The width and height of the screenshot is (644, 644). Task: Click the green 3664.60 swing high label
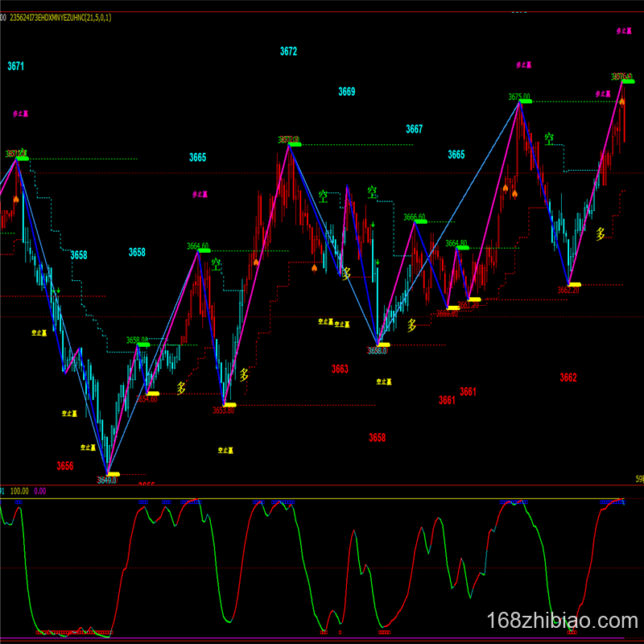pyautogui.click(x=197, y=246)
